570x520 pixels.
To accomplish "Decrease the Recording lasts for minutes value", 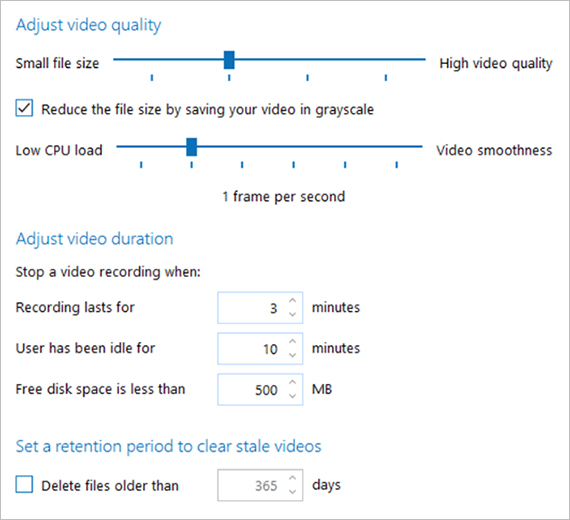I will (293, 314).
